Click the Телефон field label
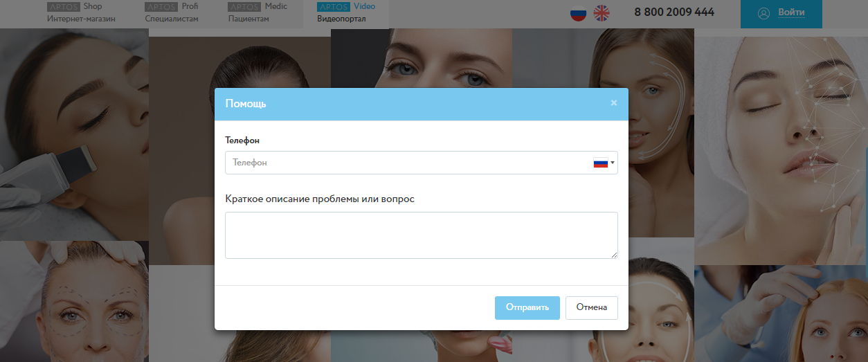The image size is (868, 362). [242, 141]
